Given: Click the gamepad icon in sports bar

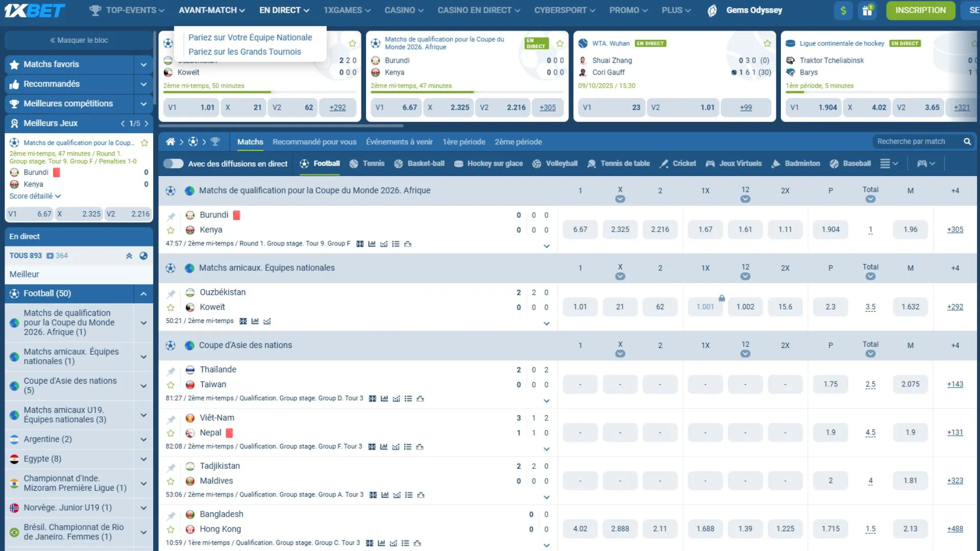Looking at the screenshot, I should 922,164.
